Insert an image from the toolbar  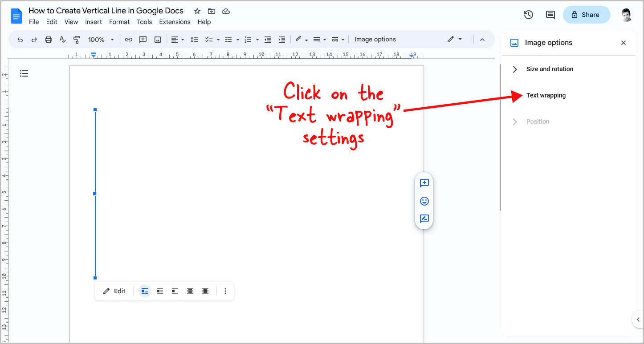point(157,39)
